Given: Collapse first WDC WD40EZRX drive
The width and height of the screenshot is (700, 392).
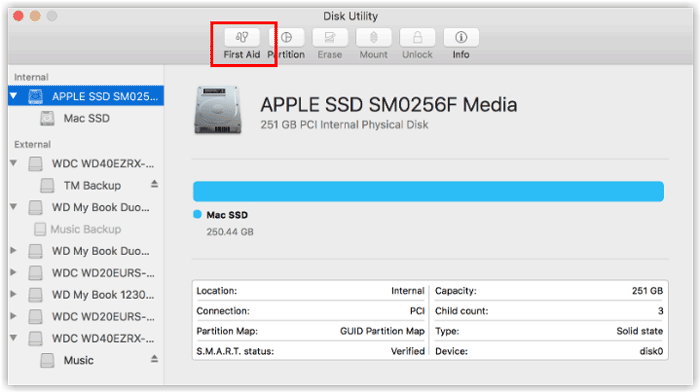Looking at the screenshot, I should point(14,163).
